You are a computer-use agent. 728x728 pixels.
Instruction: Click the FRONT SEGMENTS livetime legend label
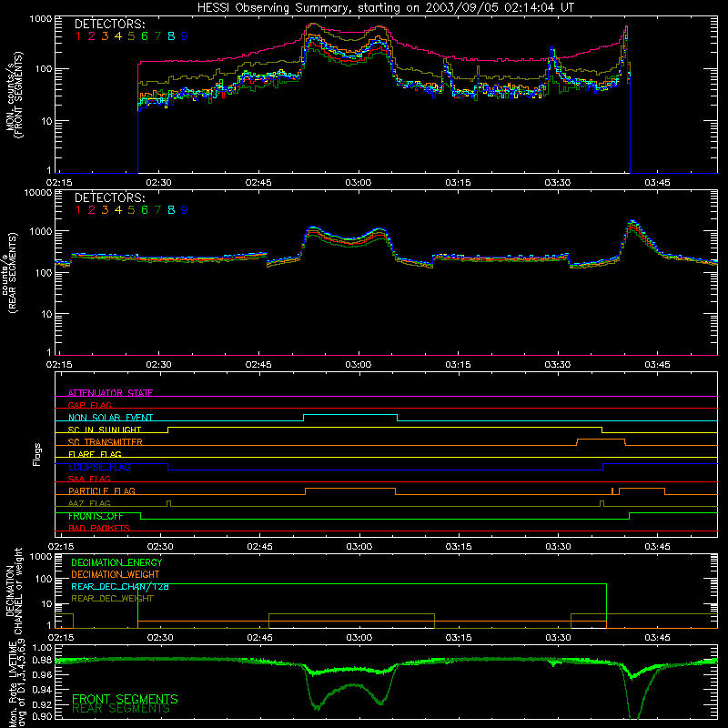coord(125,699)
